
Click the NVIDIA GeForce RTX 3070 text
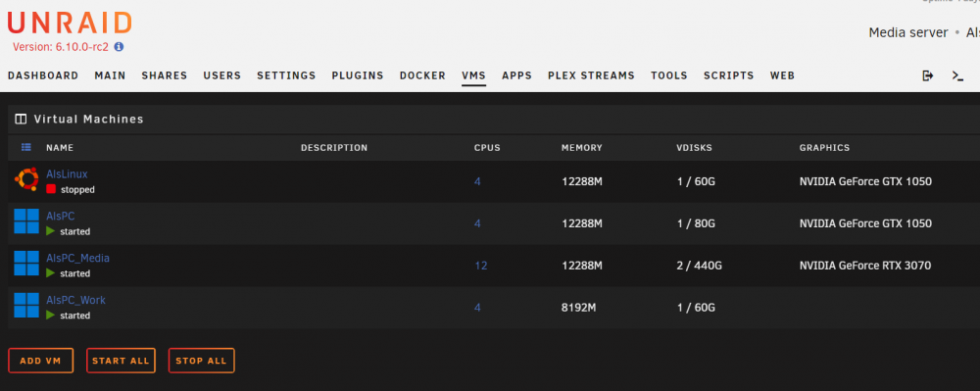pos(865,266)
